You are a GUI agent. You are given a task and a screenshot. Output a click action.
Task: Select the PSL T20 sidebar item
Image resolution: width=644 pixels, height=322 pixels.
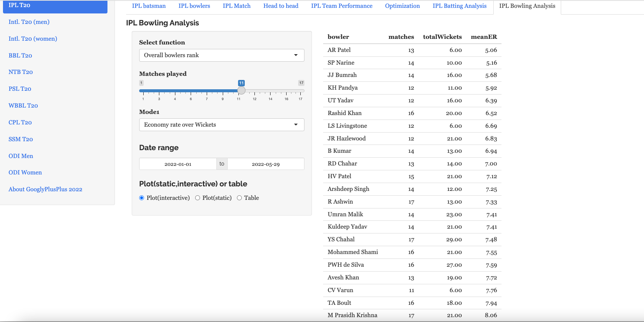point(20,89)
